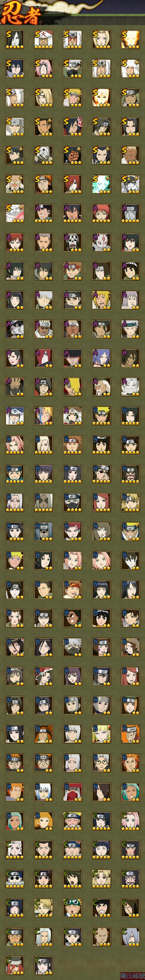
Task: Select the C-rank ninja wearing black sunglasses
Action: [x=15, y=879]
